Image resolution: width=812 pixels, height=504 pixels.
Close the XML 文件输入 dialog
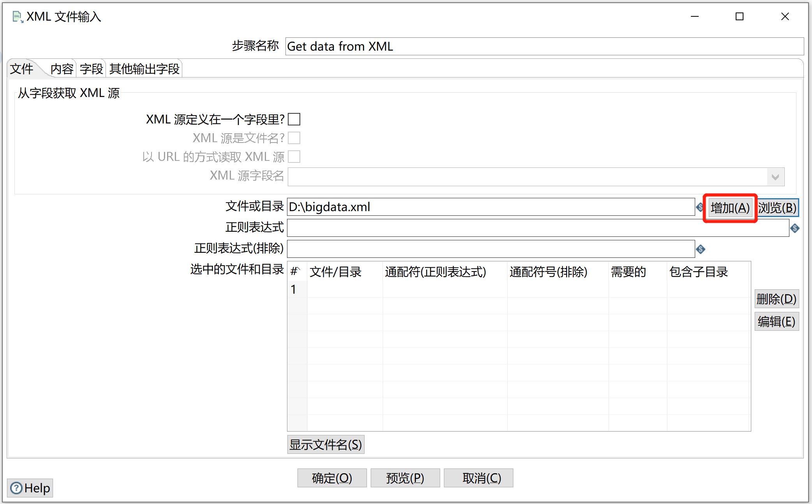pyautogui.click(x=785, y=16)
